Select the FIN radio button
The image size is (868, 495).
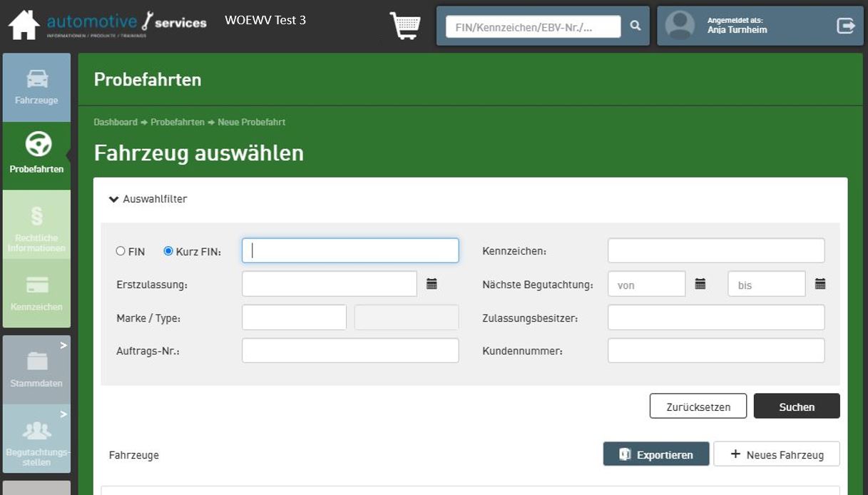tap(121, 251)
